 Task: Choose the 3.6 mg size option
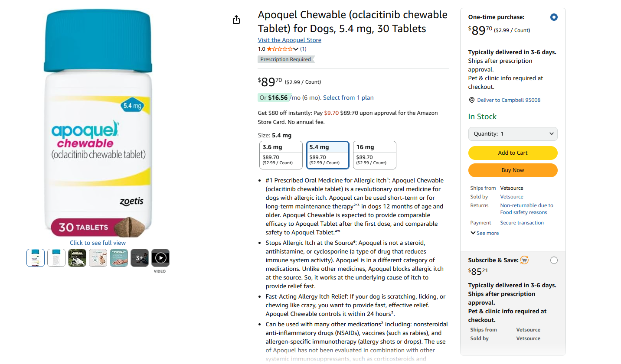[281, 155]
